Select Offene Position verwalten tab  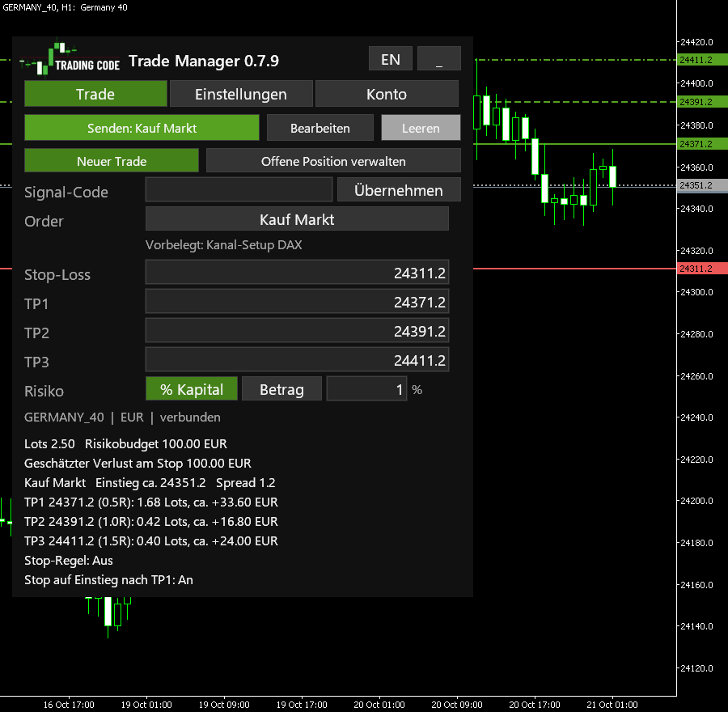click(x=333, y=161)
